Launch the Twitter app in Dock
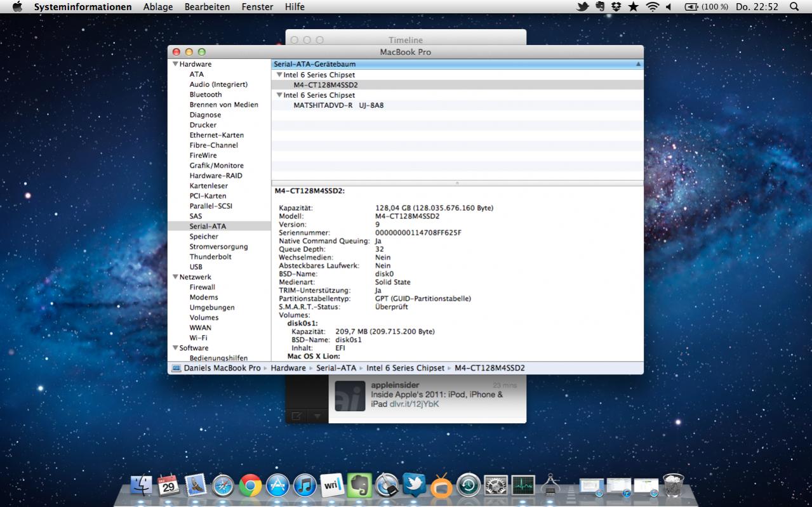 coord(414,486)
